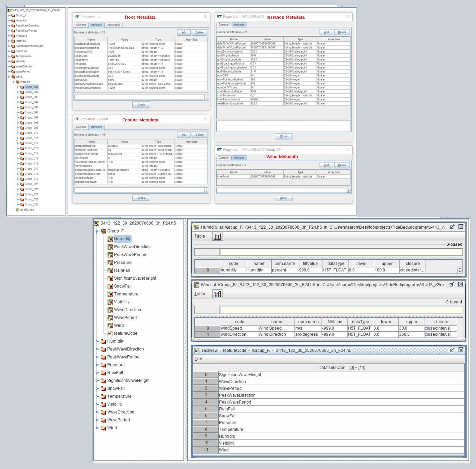Select Temperature dataset icon under Group_F

click(110, 294)
